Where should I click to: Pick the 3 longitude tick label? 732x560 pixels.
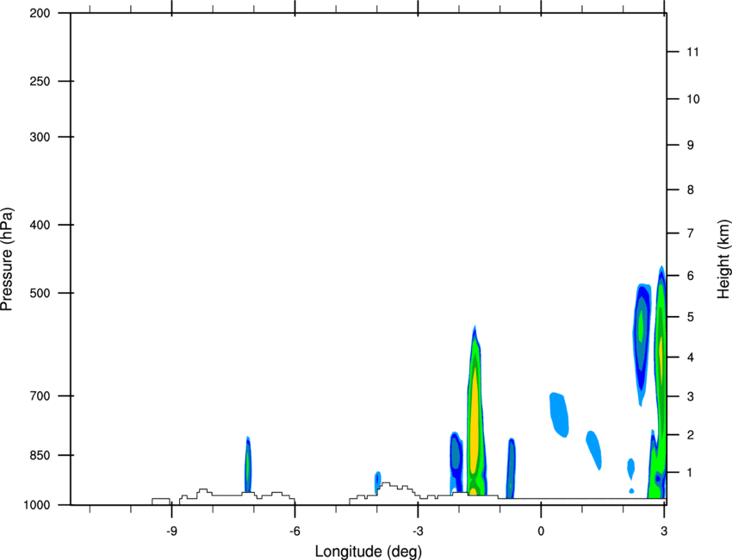(x=664, y=531)
